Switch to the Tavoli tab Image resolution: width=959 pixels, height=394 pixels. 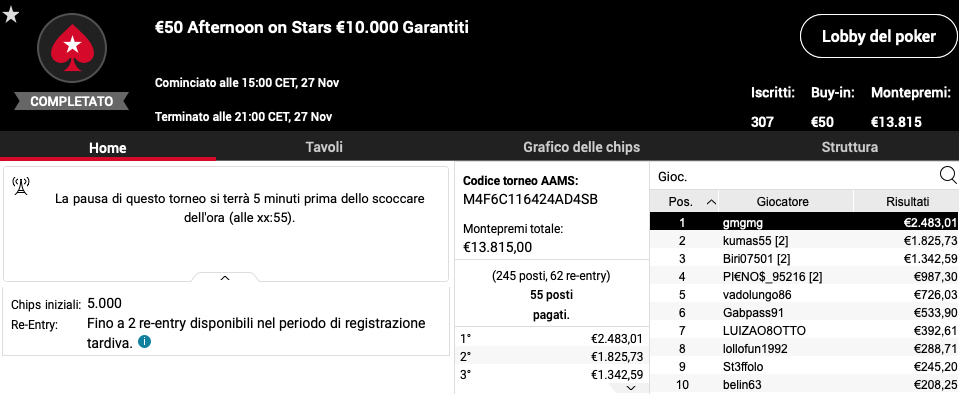(x=324, y=147)
